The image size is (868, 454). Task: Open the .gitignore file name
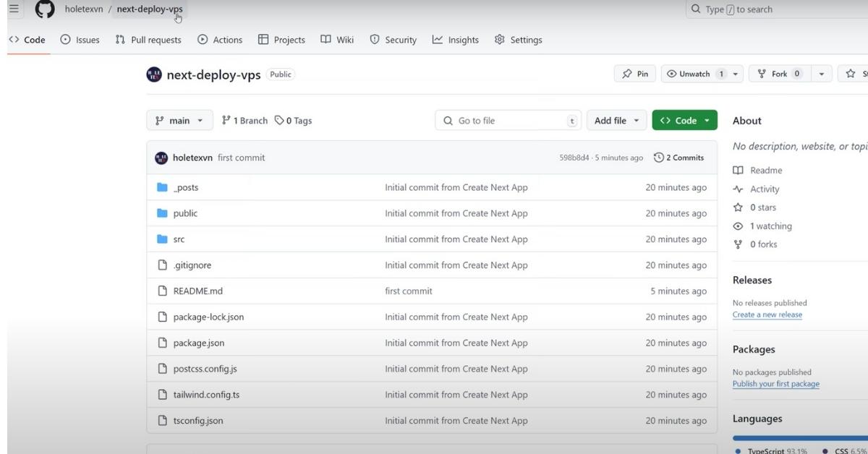pyautogui.click(x=192, y=265)
